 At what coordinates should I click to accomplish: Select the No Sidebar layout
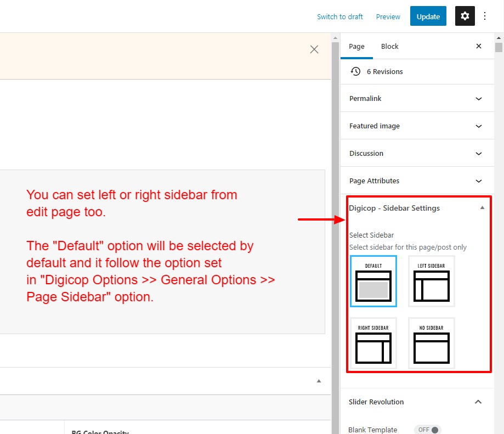[x=432, y=343]
